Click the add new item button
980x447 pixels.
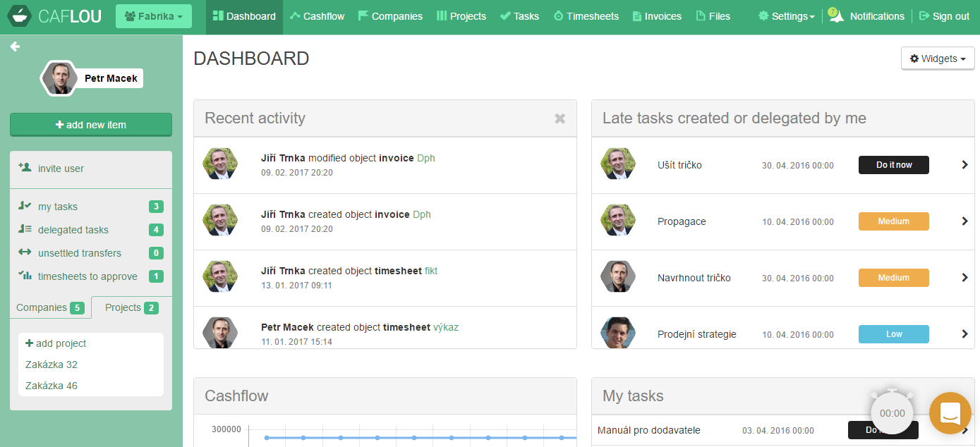coord(91,125)
